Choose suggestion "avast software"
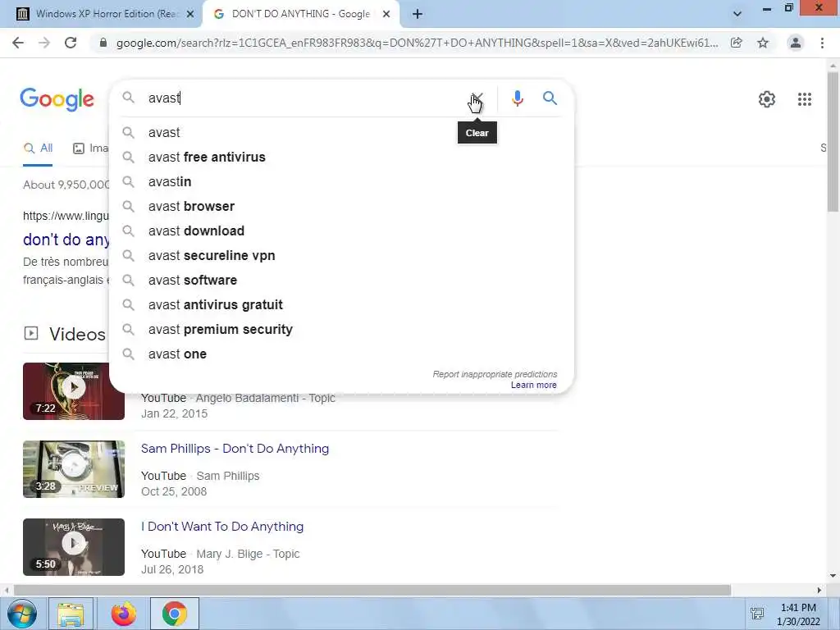Image resolution: width=840 pixels, height=630 pixels. (x=340, y=281)
